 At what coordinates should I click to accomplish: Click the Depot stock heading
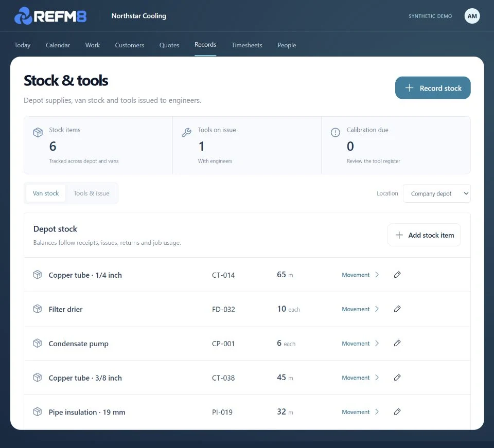(55, 229)
